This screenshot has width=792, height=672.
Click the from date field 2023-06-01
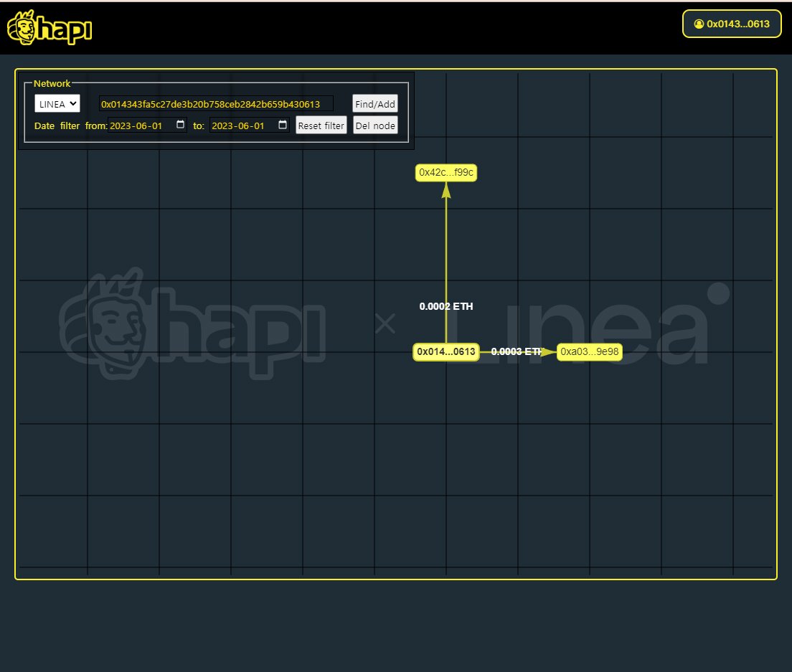[147, 126]
